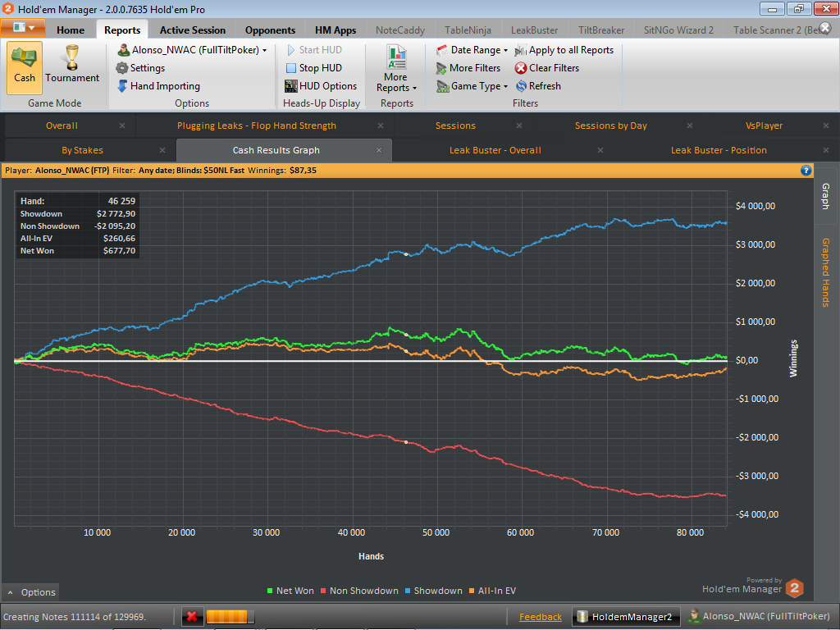840x630 pixels.
Task: Open Leak Buster - Position report
Action: [x=719, y=151]
